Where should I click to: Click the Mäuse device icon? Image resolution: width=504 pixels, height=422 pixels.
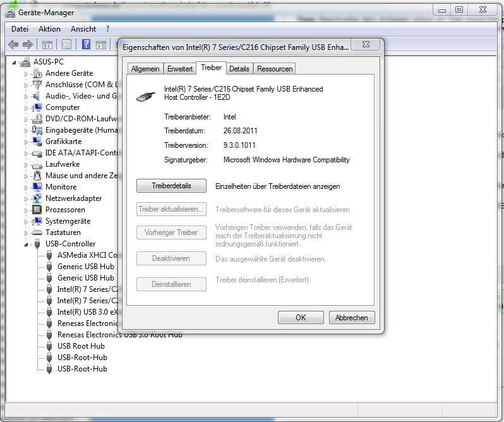(37, 176)
